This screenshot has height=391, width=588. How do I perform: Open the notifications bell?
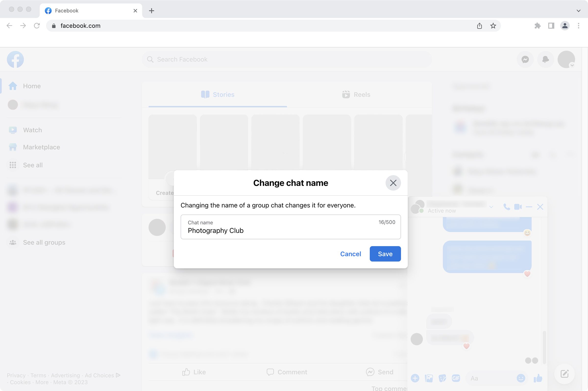pos(545,59)
